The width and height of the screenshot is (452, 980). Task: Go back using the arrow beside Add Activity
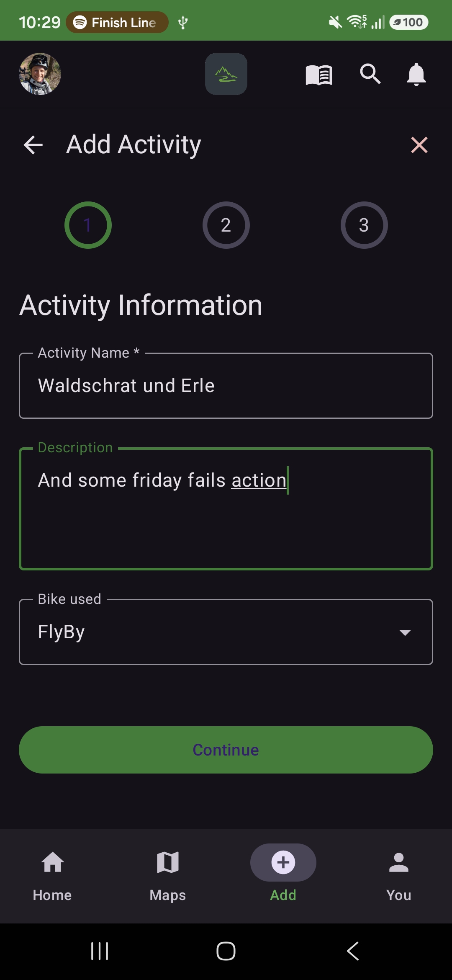(x=33, y=145)
